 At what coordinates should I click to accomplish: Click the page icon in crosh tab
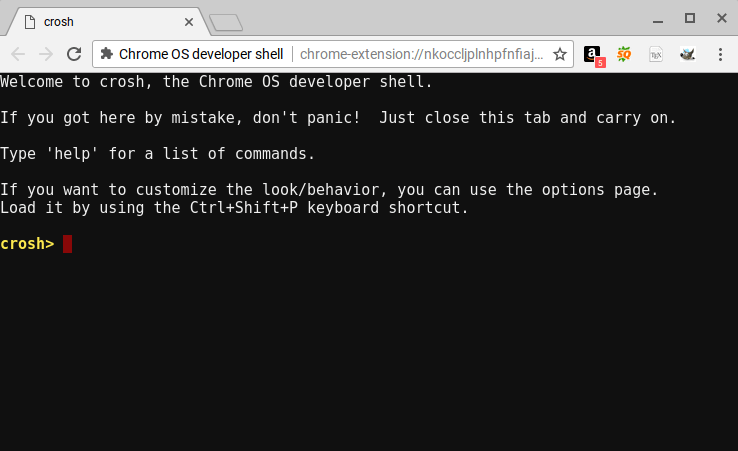coord(30,22)
